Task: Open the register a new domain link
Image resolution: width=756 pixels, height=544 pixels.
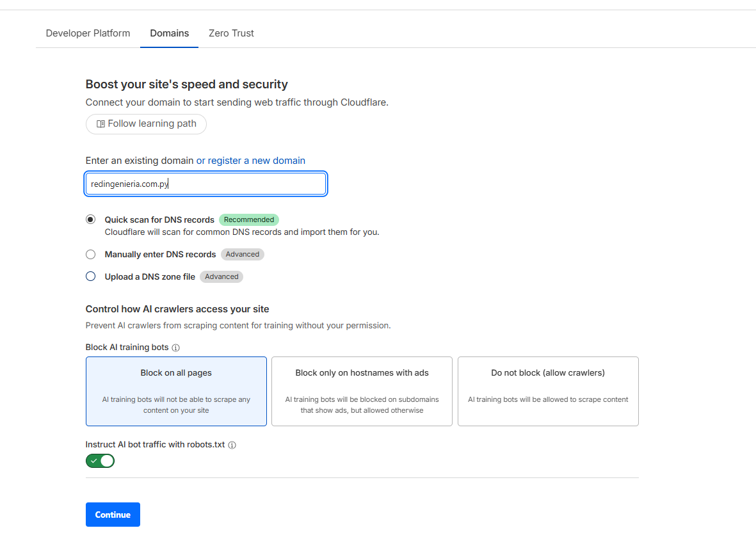Action: (250, 161)
